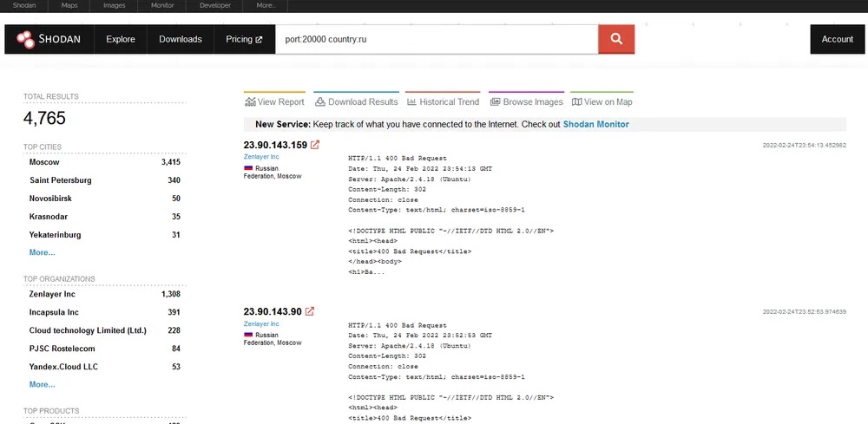868x424 pixels.
Task: Click timestamp 2022-02-24T23:52:53.974639
Action: coord(805,312)
